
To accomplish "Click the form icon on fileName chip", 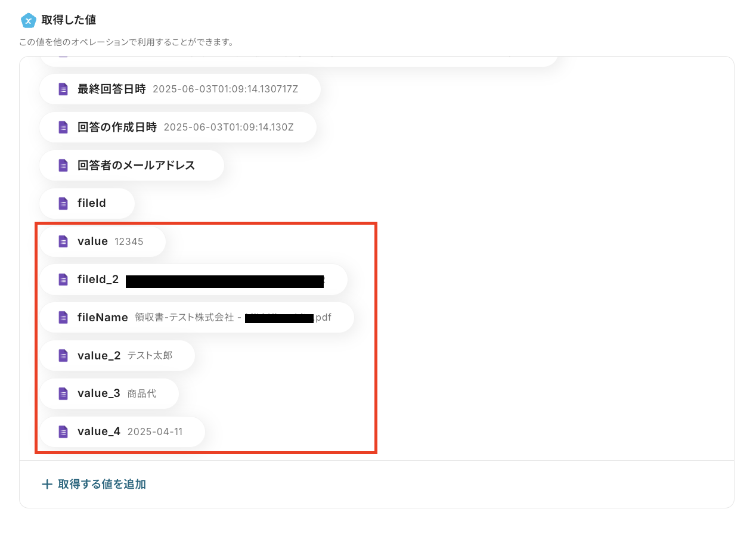I will pos(63,318).
